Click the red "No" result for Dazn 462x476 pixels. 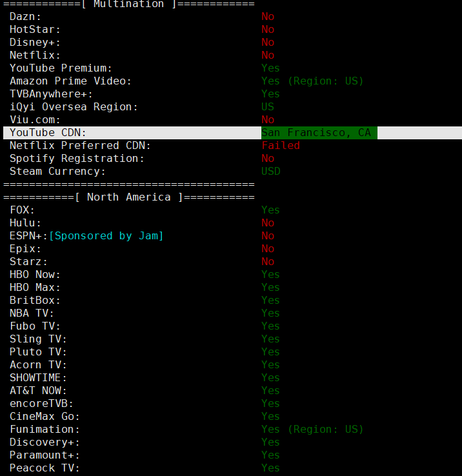[268, 16]
